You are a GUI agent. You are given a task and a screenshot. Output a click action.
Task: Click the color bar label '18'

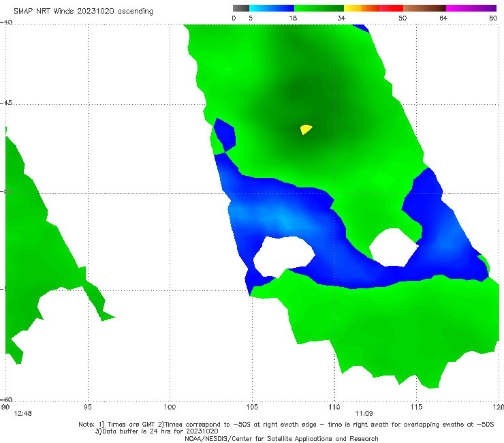[x=293, y=18]
